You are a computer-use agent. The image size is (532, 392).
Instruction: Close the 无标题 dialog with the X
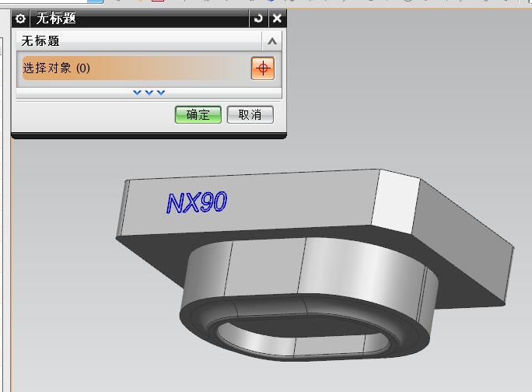pyautogui.click(x=277, y=18)
